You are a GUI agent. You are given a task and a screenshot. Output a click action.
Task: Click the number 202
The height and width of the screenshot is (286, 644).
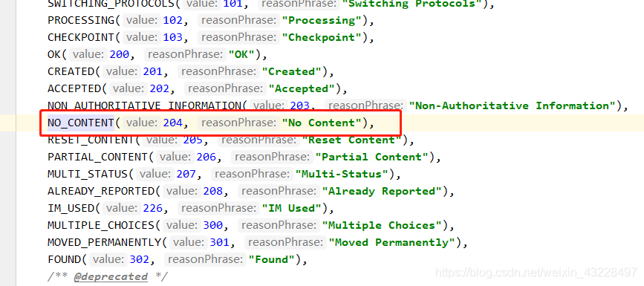(160, 88)
